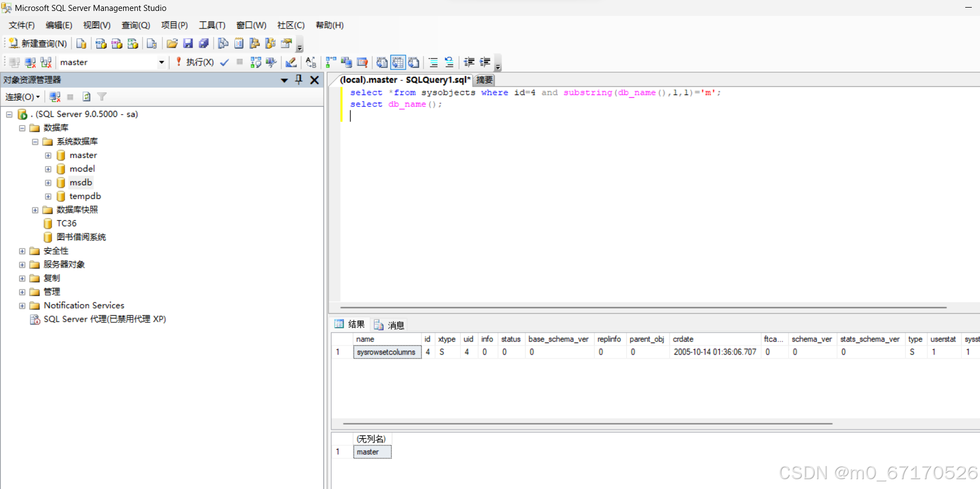Expand the 安全性 folder
Viewport: 980px width, 489px height.
tap(22, 251)
